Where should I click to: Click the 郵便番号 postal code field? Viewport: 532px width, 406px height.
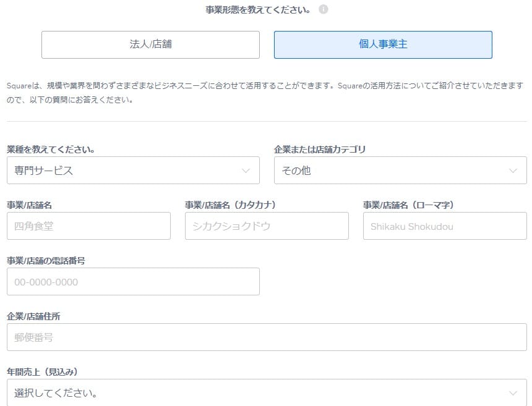pos(266,337)
